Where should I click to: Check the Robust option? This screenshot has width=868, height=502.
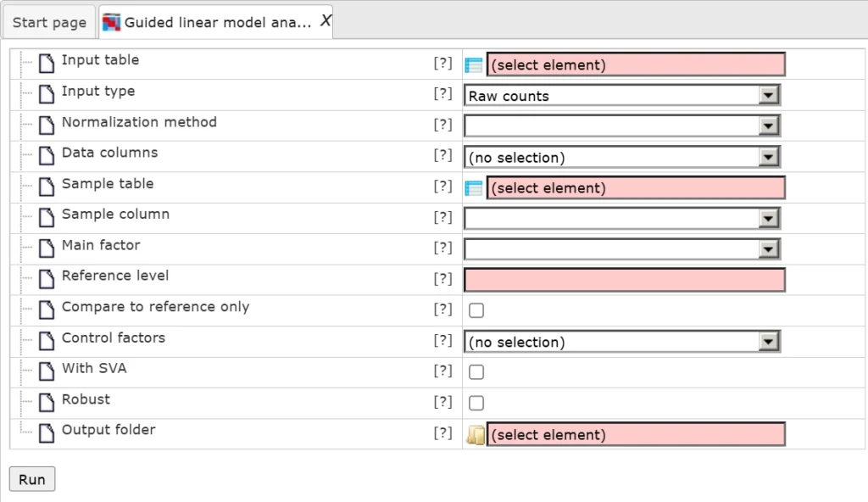[476, 403]
